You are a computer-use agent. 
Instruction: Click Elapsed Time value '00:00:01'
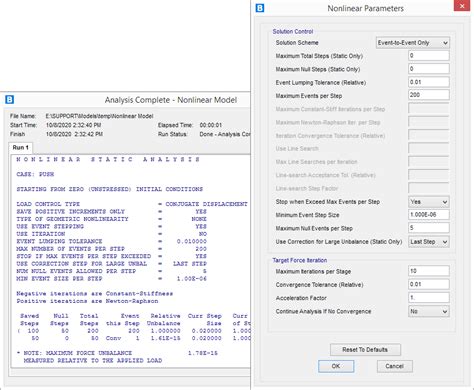click(x=211, y=125)
